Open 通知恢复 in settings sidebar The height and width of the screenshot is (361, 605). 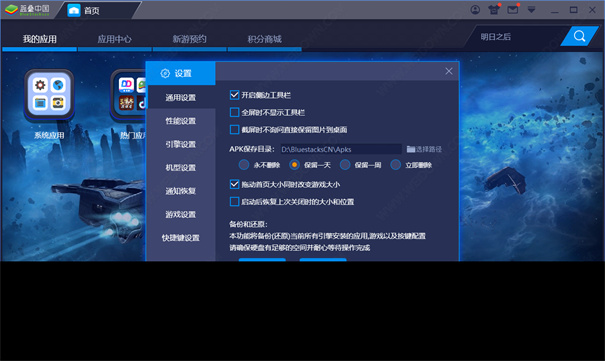181,191
